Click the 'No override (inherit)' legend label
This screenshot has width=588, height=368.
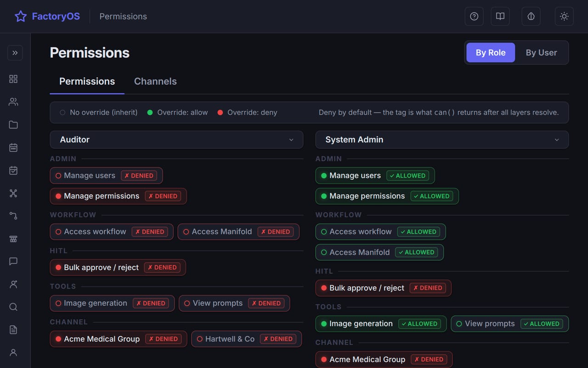click(103, 113)
